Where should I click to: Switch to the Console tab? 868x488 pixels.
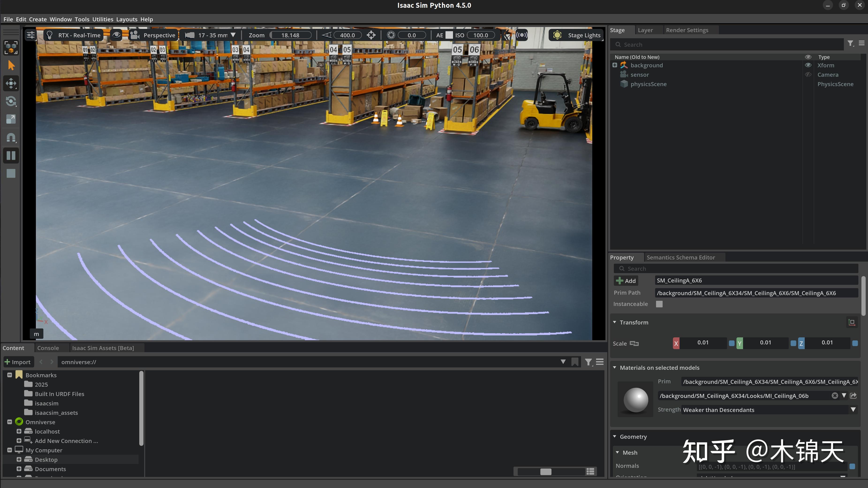[x=48, y=348]
